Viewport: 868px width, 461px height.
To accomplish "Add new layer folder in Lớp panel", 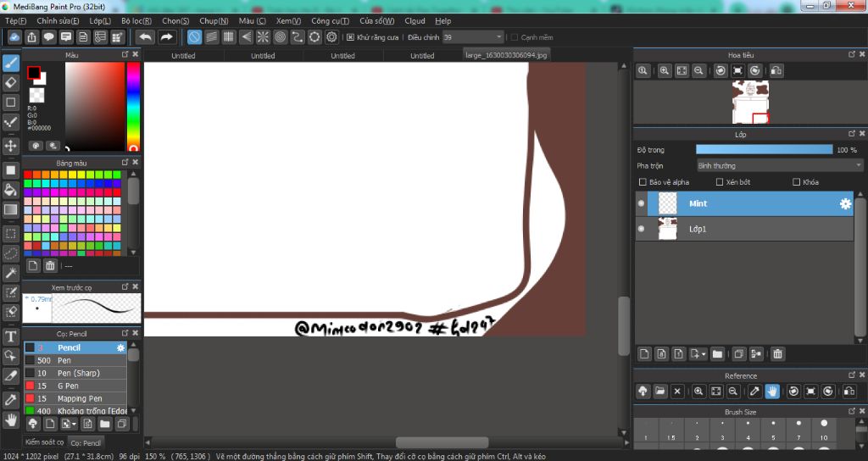I will tap(717, 353).
